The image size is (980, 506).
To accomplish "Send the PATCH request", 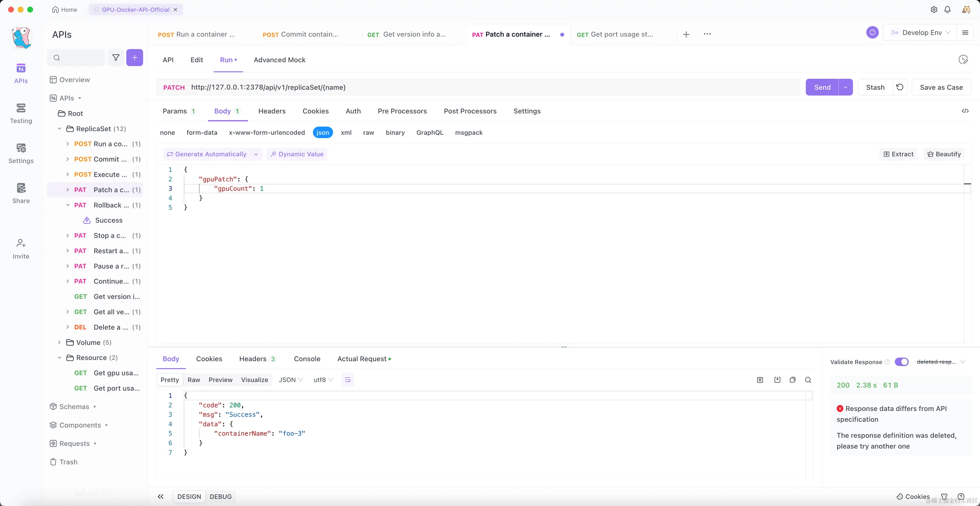I will coord(822,87).
